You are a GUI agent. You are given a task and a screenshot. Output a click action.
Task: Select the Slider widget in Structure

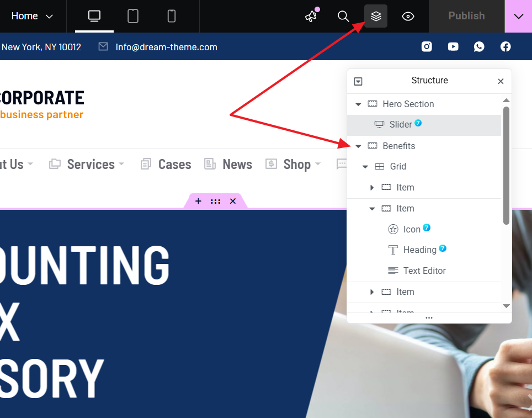pyautogui.click(x=400, y=125)
